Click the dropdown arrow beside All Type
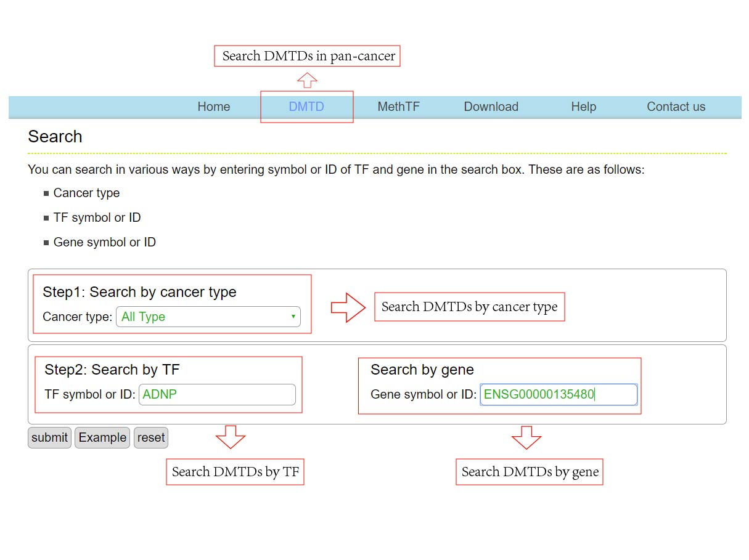 293,317
